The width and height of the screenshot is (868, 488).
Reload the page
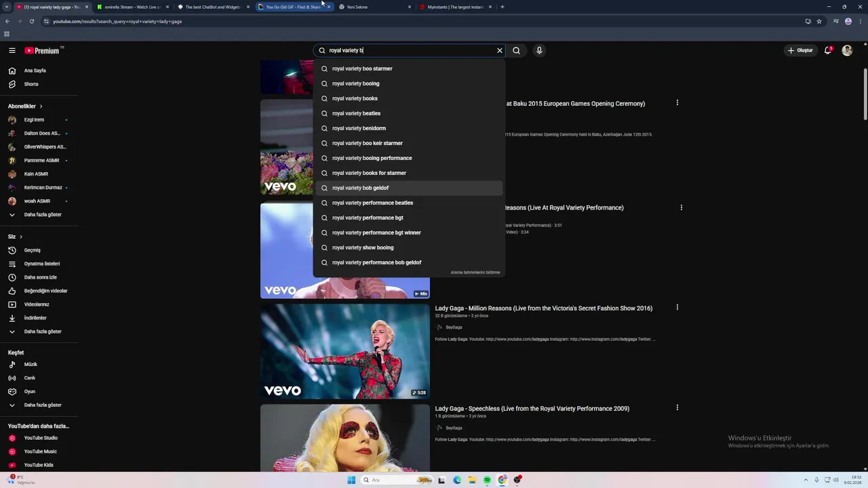point(31,21)
